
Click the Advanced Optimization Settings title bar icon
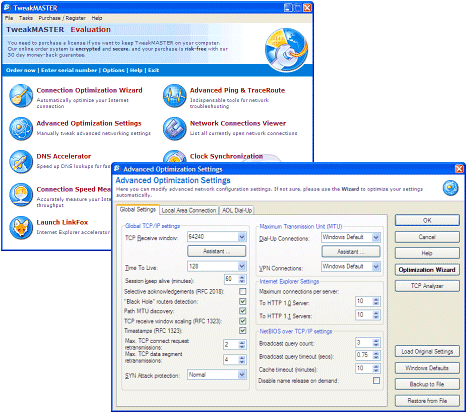pos(117,169)
